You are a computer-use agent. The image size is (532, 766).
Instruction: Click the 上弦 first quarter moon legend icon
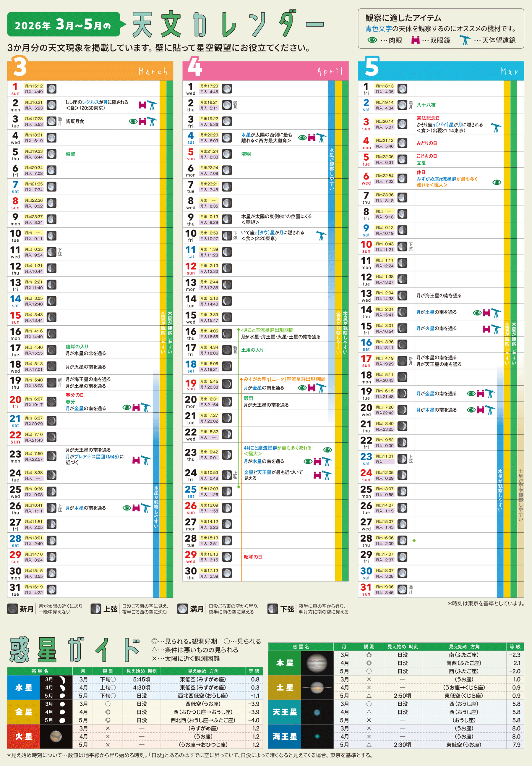[96, 609]
